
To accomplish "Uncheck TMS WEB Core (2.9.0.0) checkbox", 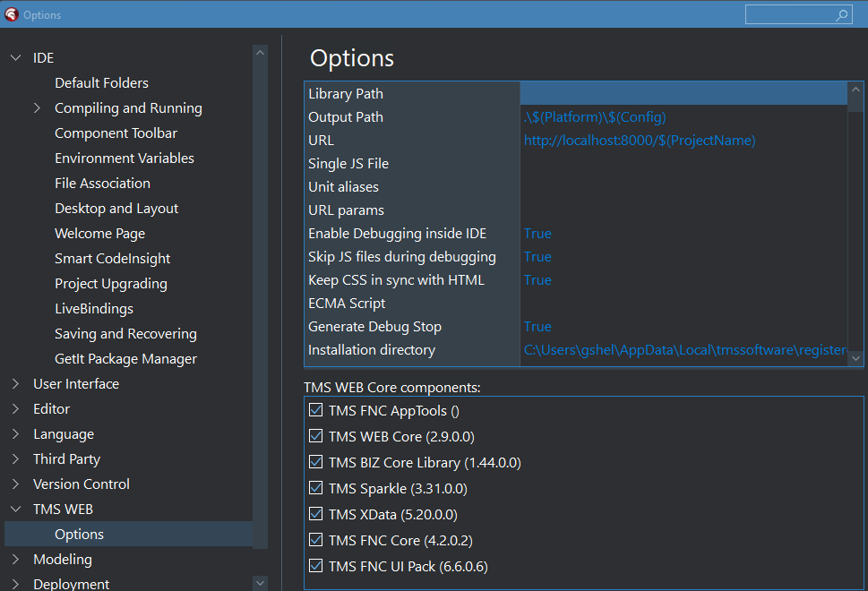I will (x=315, y=436).
